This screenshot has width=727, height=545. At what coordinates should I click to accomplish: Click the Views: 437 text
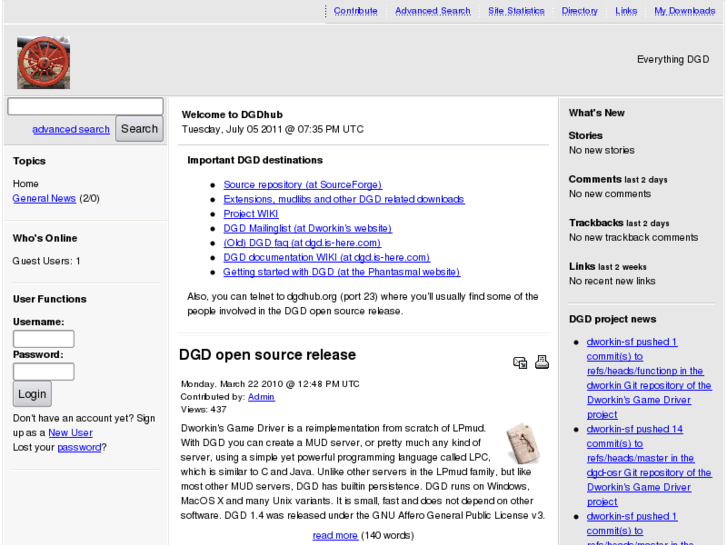click(203, 410)
